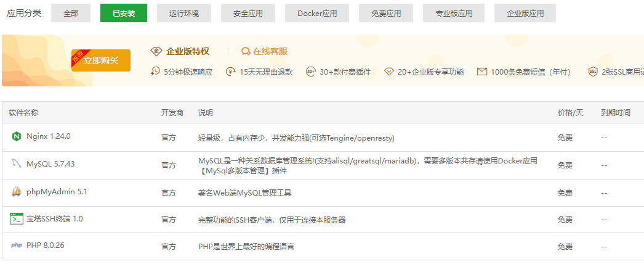Click the refund yen icon for 15天无理由退款
The height and width of the screenshot is (264, 644).
pos(231,72)
